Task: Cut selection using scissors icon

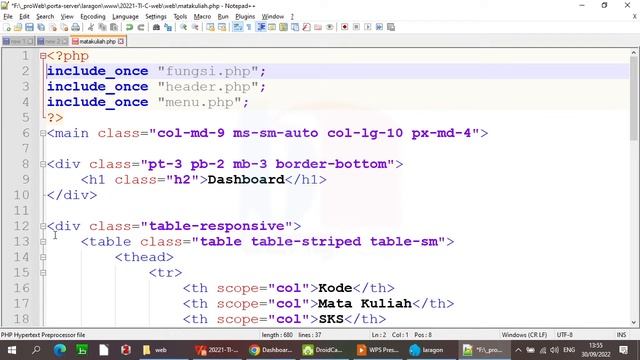Action: point(91,27)
